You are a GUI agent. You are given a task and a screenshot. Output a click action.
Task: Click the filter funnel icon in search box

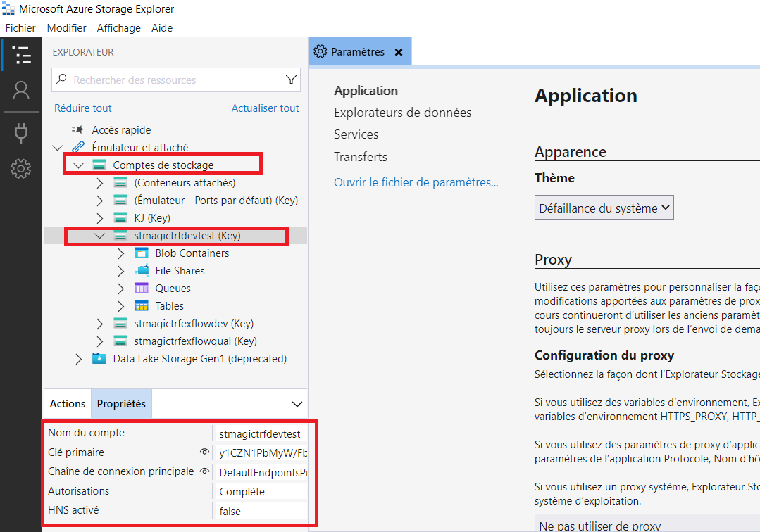click(291, 80)
